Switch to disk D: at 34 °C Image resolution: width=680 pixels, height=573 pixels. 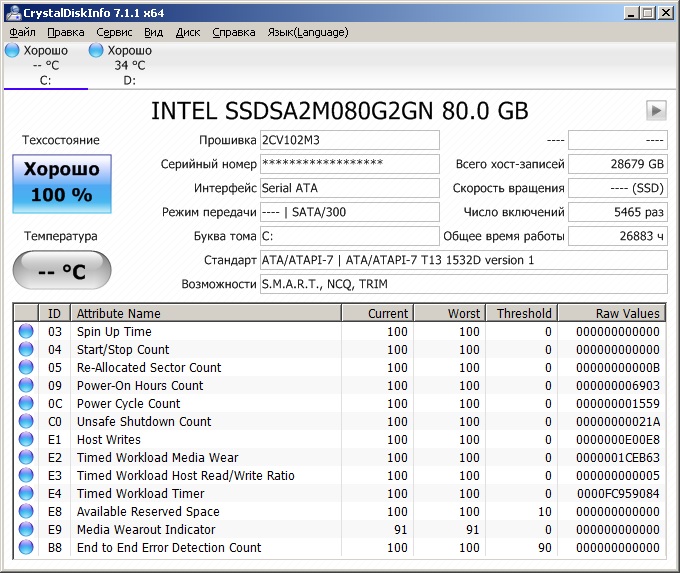129,65
